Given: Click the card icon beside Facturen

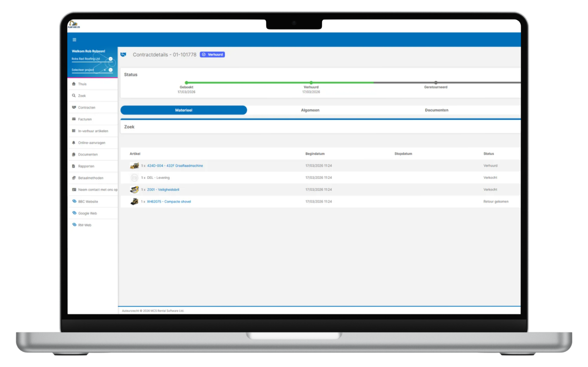Looking at the screenshot, I should [x=74, y=119].
